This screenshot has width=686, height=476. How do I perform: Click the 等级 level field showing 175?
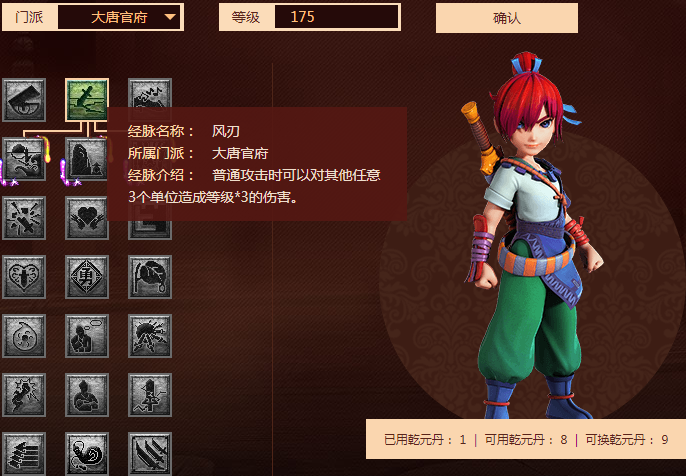tap(336, 17)
